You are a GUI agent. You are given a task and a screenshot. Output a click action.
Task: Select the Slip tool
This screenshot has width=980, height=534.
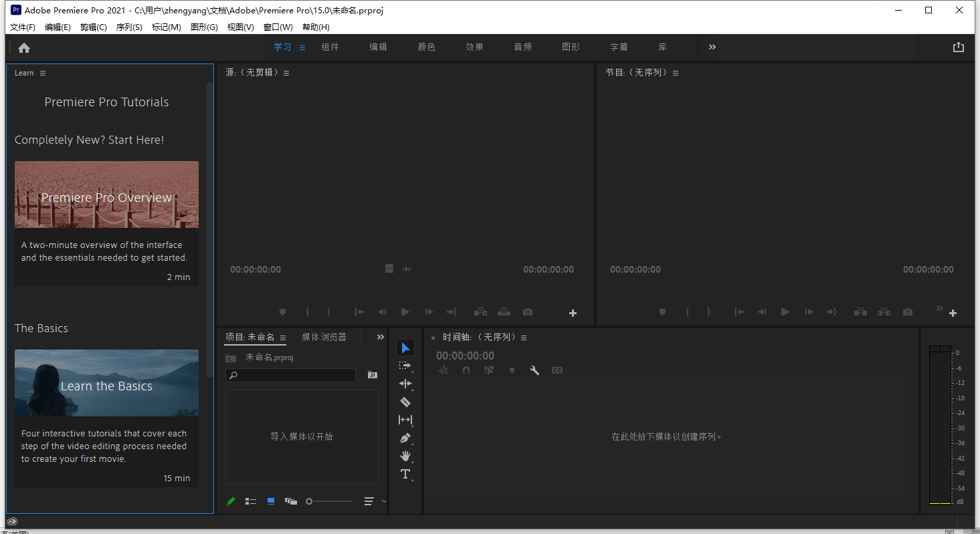click(405, 420)
